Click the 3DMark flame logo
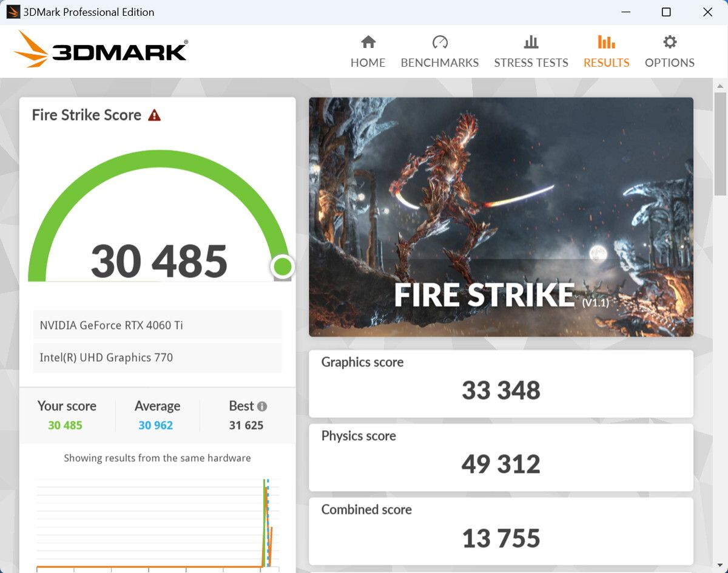Image resolution: width=728 pixels, height=573 pixels. [x=32, y=49]
